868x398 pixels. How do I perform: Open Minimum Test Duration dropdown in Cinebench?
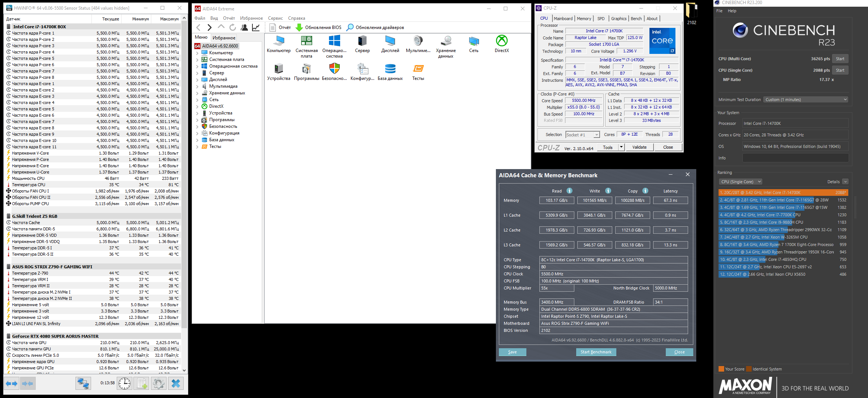coord(806,100)
